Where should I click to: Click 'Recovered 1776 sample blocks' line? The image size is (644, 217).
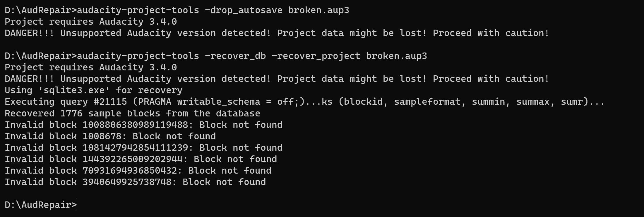tap(132, 113)
